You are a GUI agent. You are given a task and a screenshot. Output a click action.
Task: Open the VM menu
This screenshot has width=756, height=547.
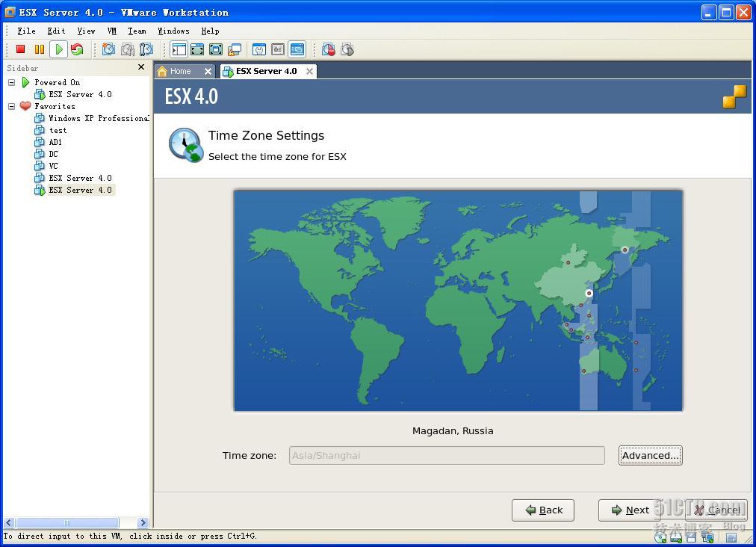pyautogui.click(x=112, y=31)
